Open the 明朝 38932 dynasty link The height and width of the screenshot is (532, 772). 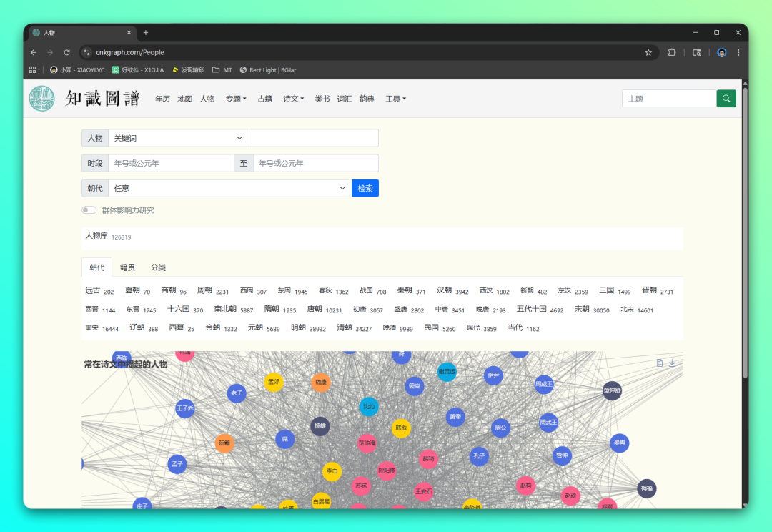(x=308, y=328)
